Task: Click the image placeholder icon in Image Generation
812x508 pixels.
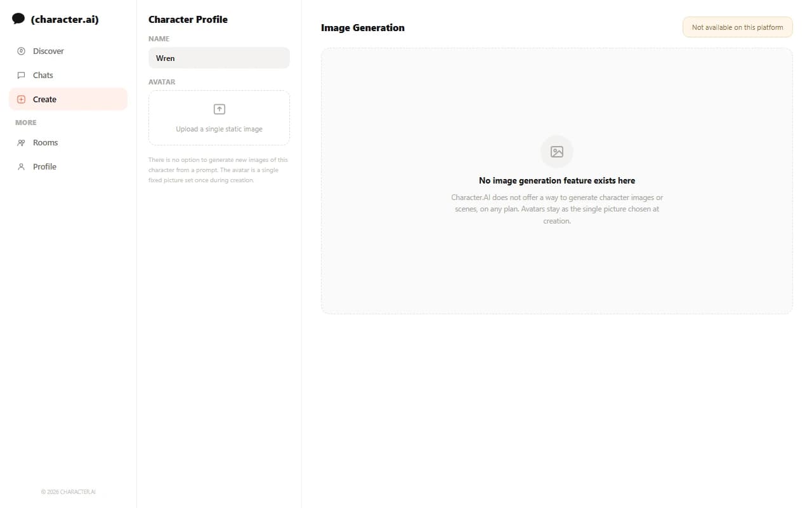Action: (x=557, y=152)
